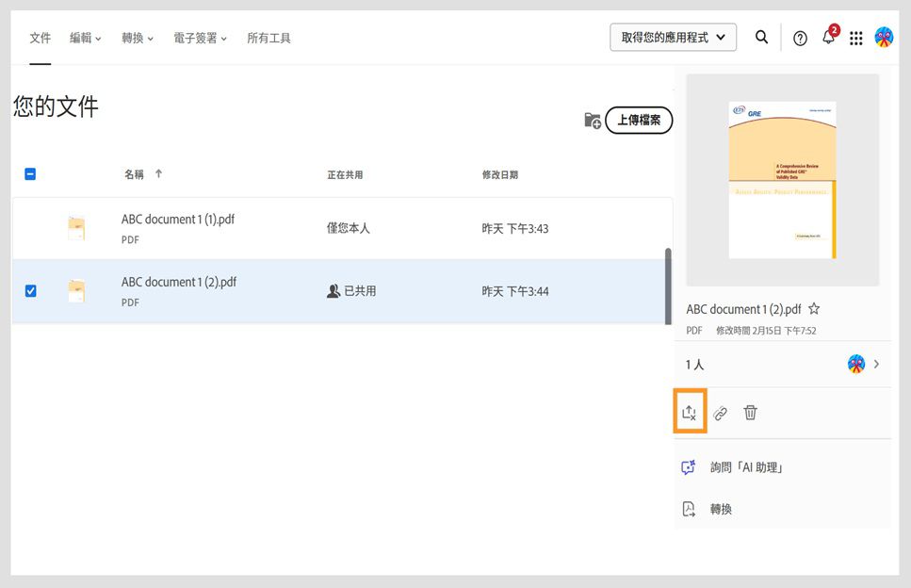This screenshot has height=588, width=911.
Task: Copy the share link with the link icon
Action: 720,412
